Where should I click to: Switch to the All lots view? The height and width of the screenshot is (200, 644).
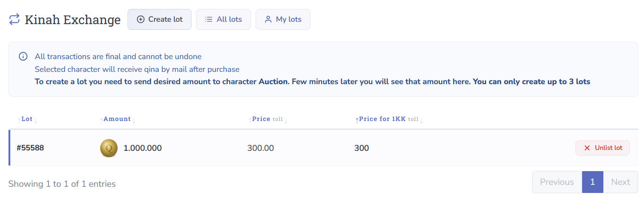223,19
